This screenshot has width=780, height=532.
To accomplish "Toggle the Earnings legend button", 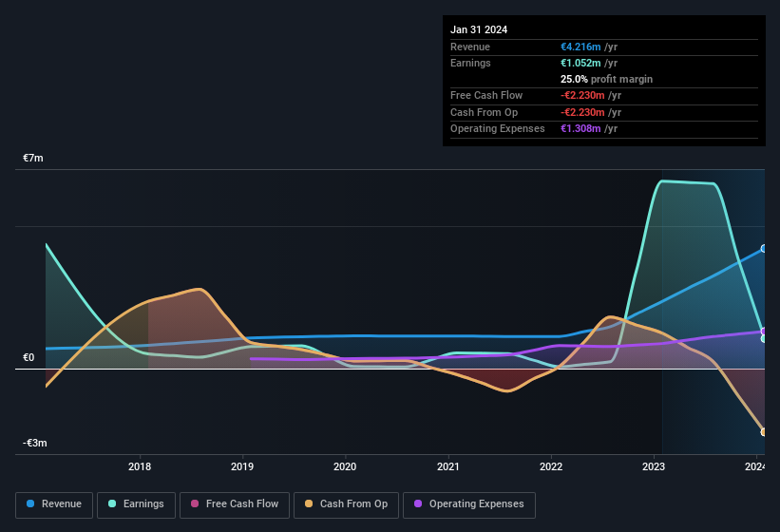I will click(136, 504).
